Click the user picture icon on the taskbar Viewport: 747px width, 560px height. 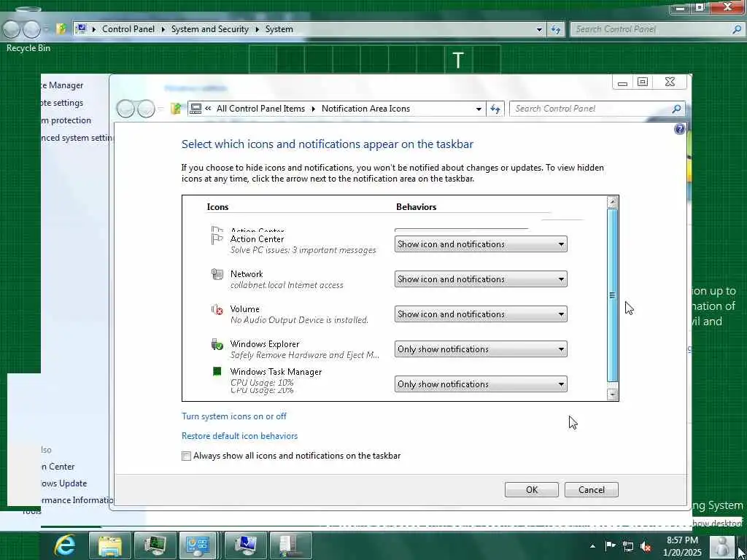click(722, 547)
